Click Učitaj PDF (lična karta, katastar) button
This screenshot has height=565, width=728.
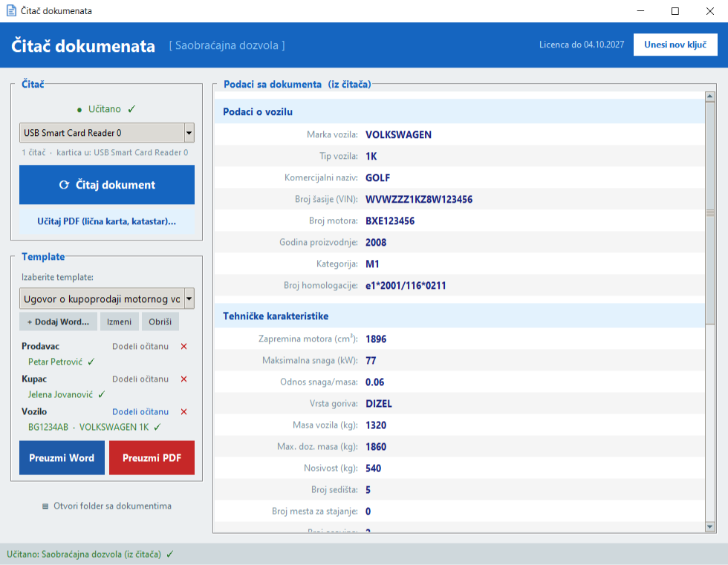(107, 221)
